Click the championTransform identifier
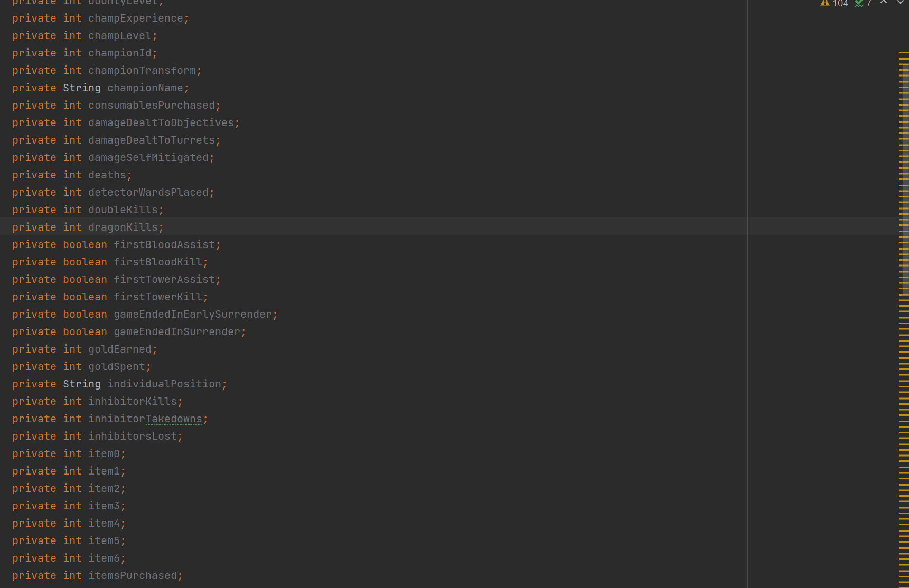 (142, 71)
